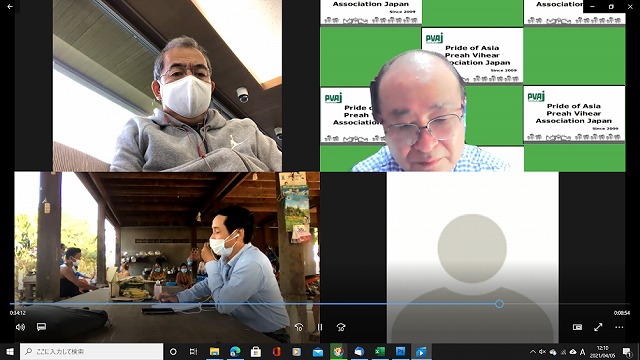Open the Excel taskbar app

point(380,351)
